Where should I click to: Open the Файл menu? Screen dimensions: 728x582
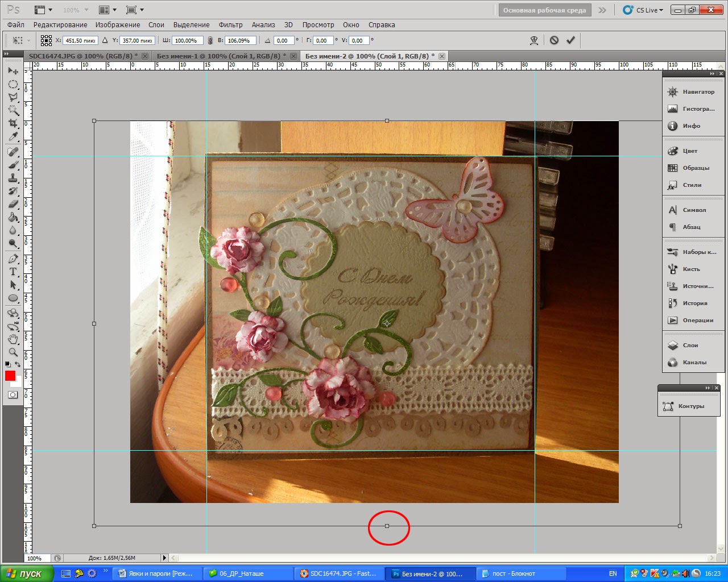click(x=16, y=25)
